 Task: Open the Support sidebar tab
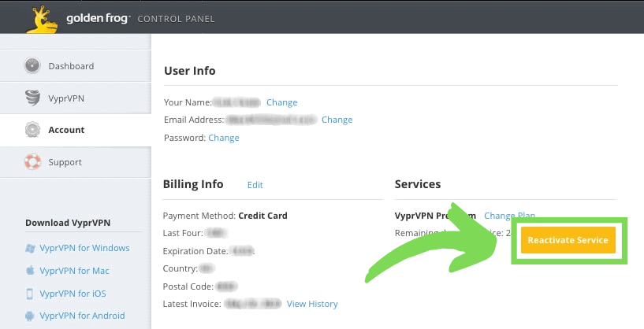76,162
